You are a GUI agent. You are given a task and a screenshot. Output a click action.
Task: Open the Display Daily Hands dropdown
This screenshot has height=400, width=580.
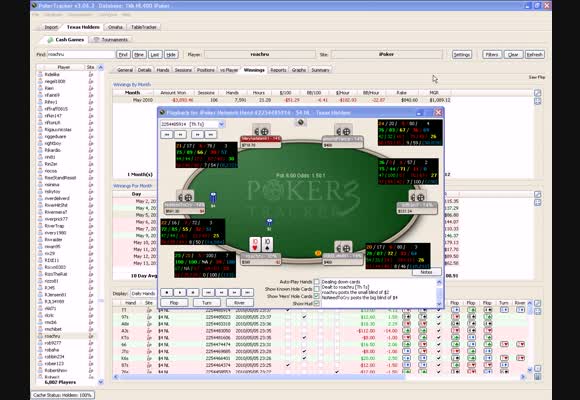pos(143,293)
